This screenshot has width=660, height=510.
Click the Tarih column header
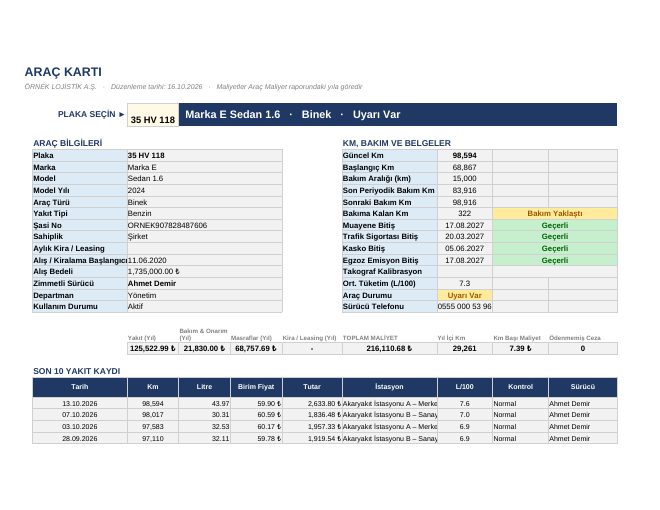[x=80, y=387]
